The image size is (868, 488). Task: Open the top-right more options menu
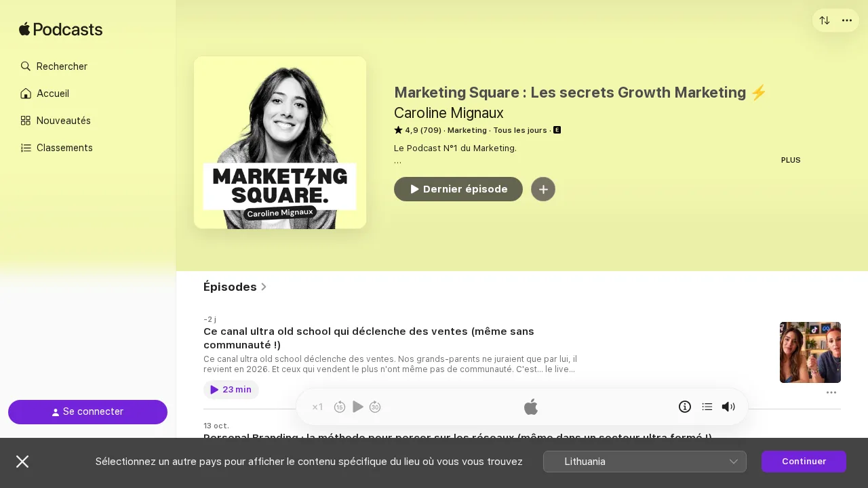pyautogui.click(x=847, y=20)
